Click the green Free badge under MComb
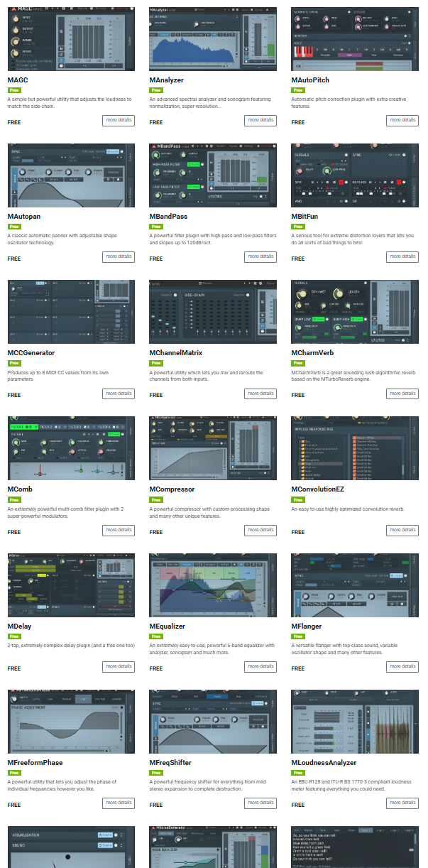 (x=14, y=500)
